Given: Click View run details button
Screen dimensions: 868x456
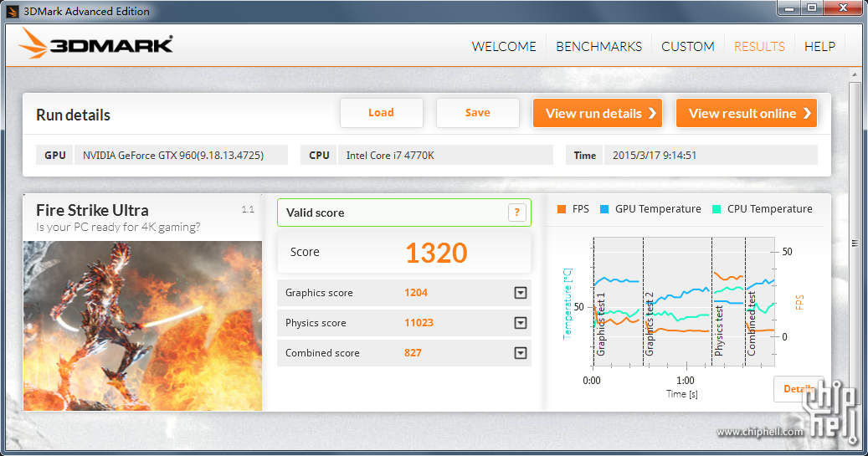Looking at the screenshot, I should [x=598, y=113].
